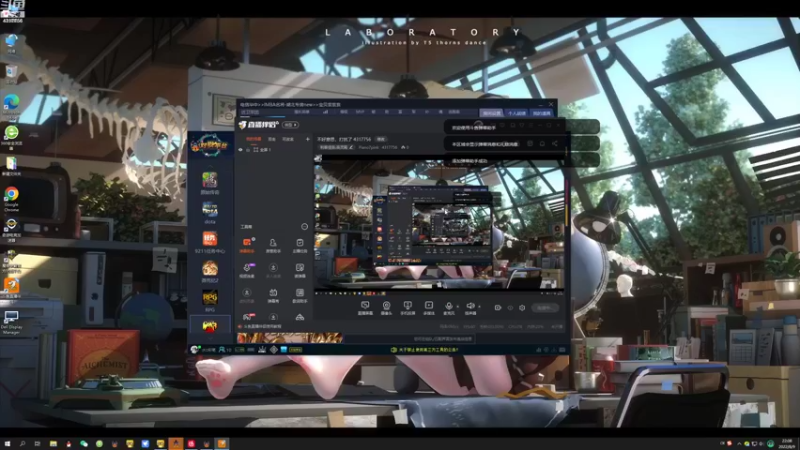Add the camera source from bottom toolbar
Screen dimensions: 800x450
[386, 308]
